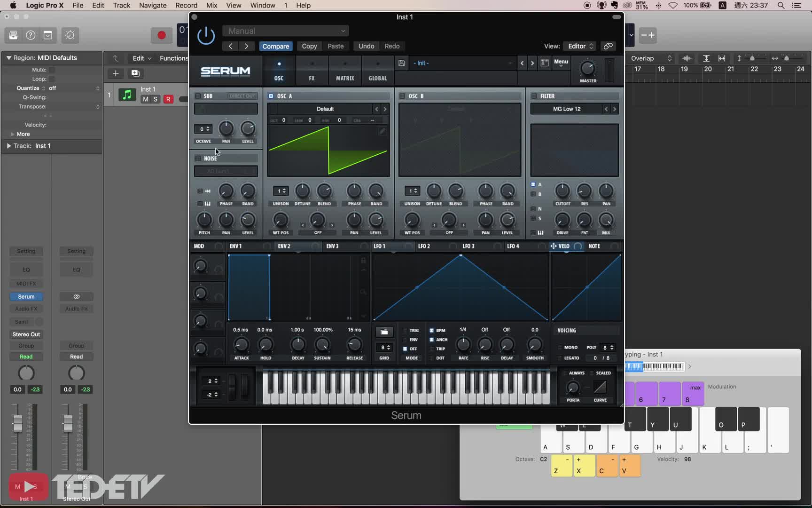The height and width of the screenshot is (508, 812).
Task: Click the Copy button in plugin header
Action: click(309, 46)
